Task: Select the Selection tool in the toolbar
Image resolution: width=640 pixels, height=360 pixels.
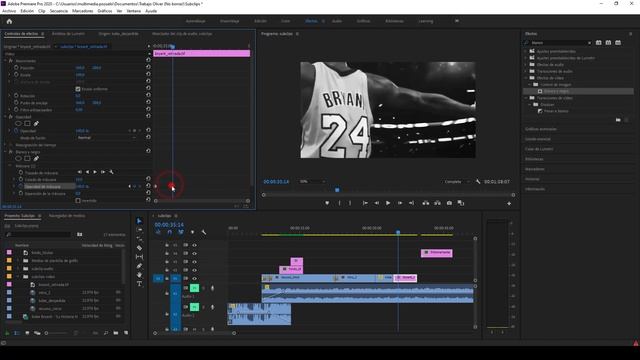Action: click(139, 221)
